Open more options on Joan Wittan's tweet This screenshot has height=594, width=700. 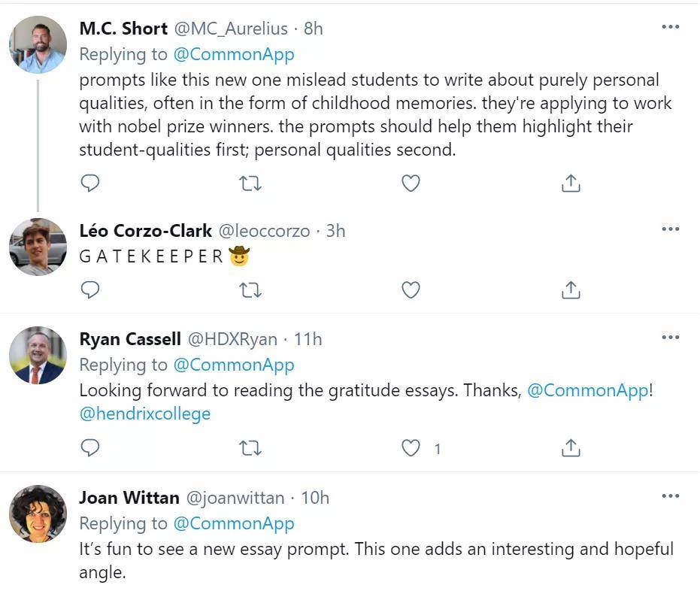[671, 496]
